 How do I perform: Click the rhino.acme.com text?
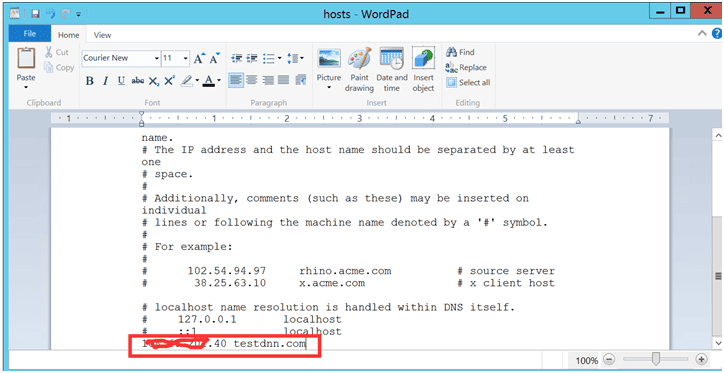click(345, 271)
